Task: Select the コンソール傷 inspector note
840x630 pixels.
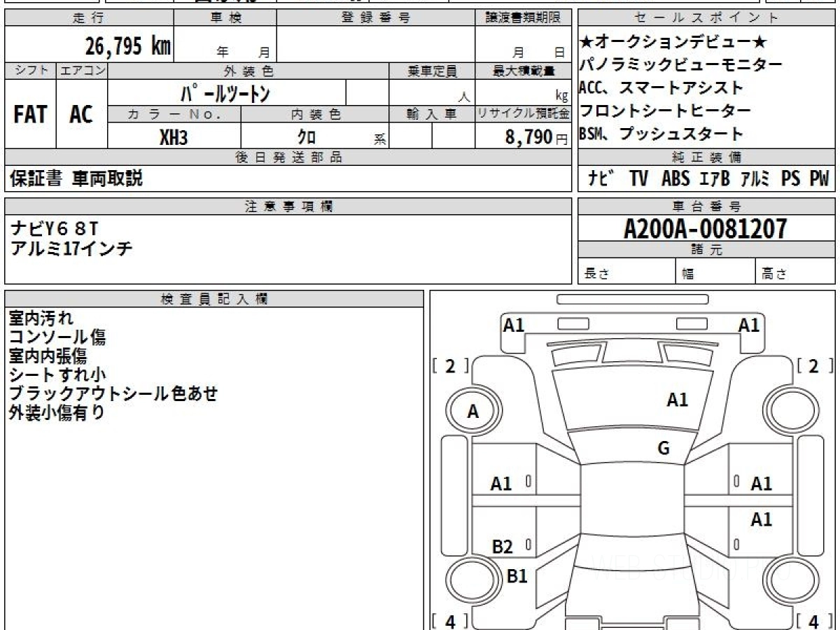Action: (57, 337)
